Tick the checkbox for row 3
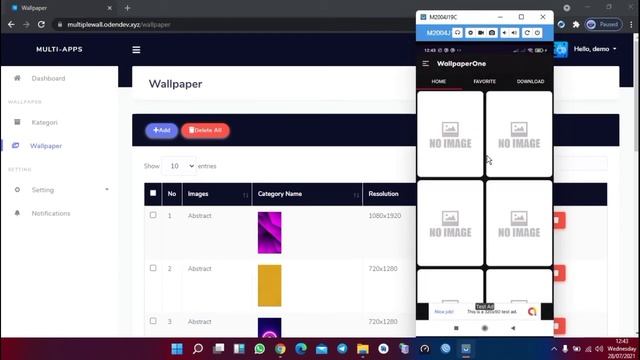This screenshot has width=640, height=360. tap(153, 321)
